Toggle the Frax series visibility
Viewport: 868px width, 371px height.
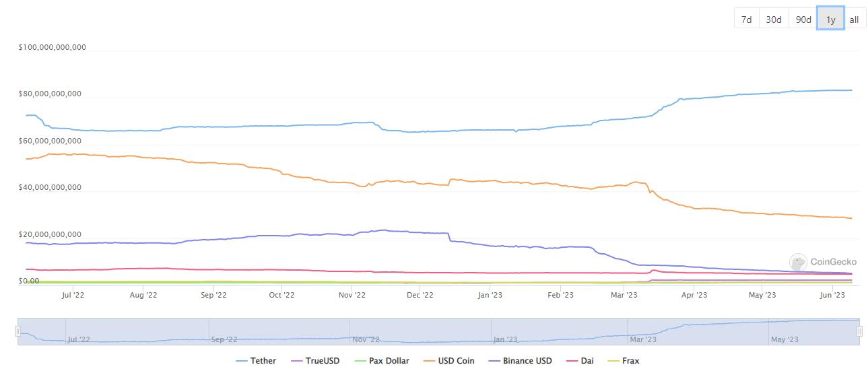tap(624, 361)
